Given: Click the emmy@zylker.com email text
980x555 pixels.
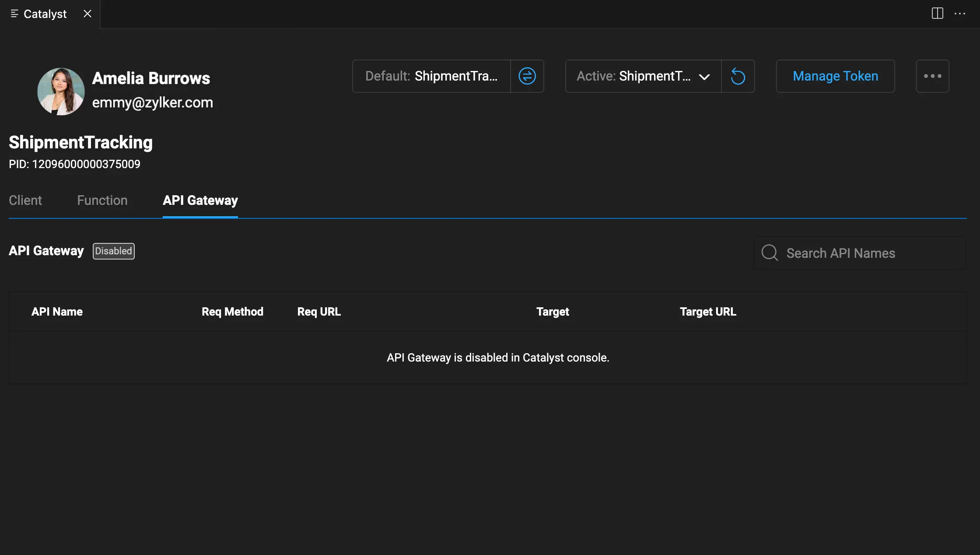Looking at the screenshot, I should click(x=152, y=102).
